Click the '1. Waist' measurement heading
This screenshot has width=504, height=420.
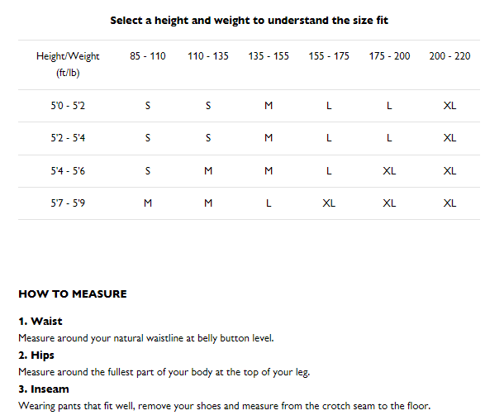tap(40, 321)
